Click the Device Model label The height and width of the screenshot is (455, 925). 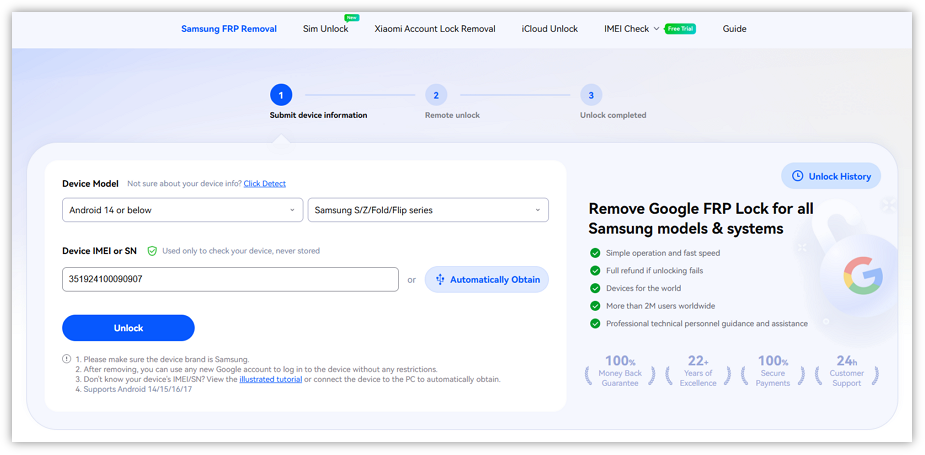point(90,184)
